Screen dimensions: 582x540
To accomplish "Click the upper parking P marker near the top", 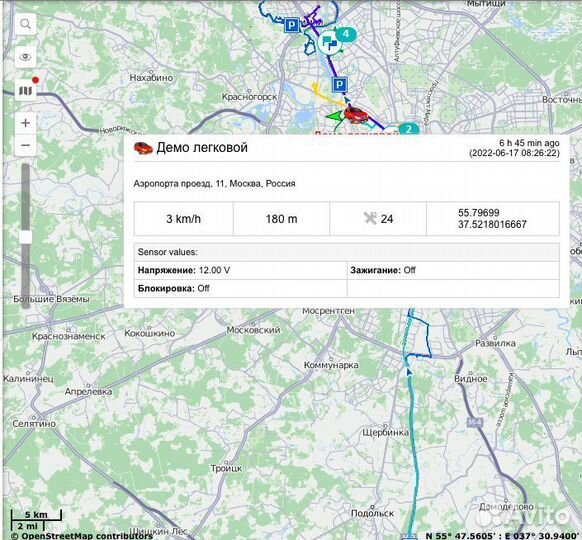I will pyautogui.click(x=292, y=25).
